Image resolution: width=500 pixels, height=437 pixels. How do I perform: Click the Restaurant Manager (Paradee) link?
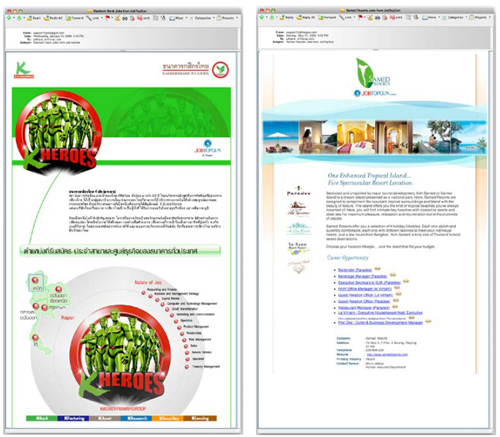[x=364, y=308]
